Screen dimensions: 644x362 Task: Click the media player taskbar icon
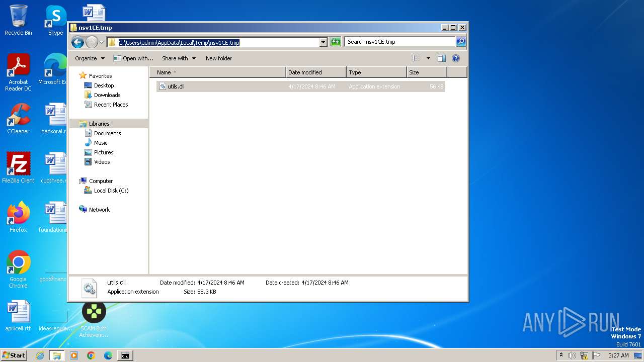click(74, 355)
